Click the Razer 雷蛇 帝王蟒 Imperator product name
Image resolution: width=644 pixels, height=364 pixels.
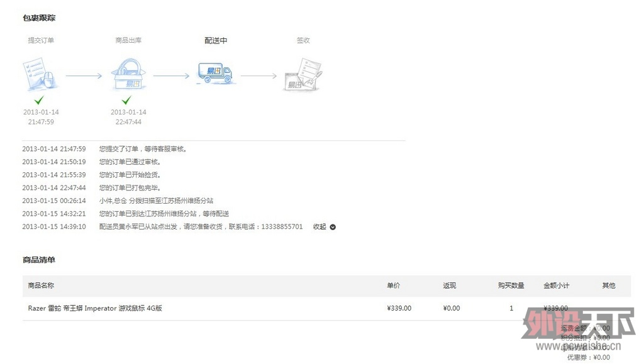pos(95,308)
